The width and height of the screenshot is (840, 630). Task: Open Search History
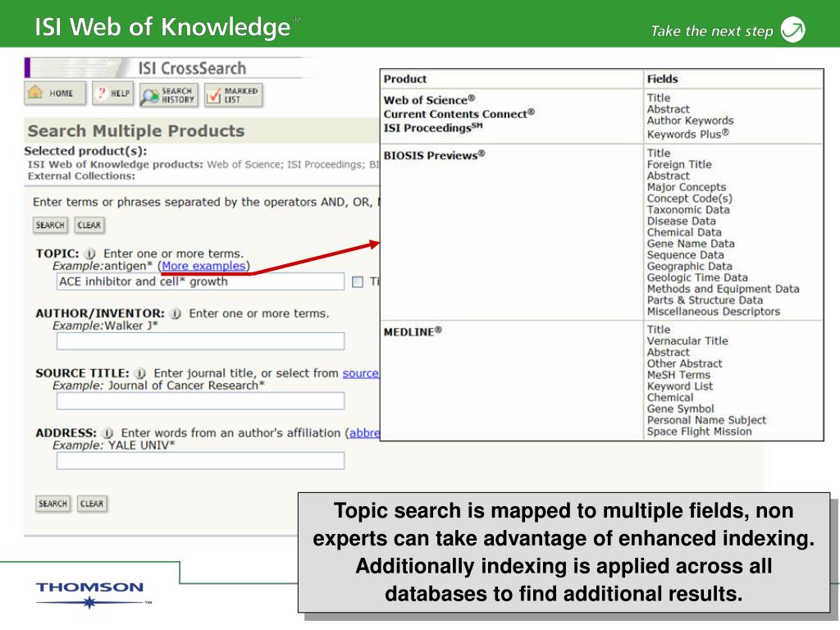tap(169, 95)
